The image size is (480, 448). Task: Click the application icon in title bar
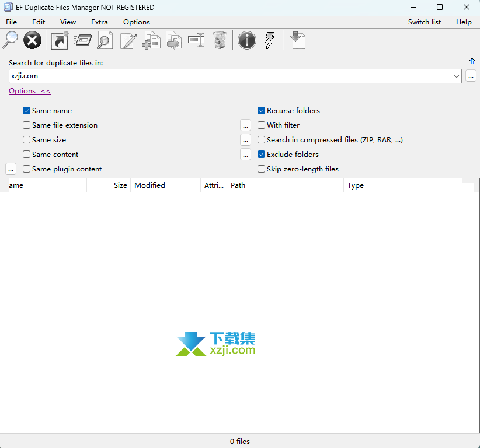point(8,7)
